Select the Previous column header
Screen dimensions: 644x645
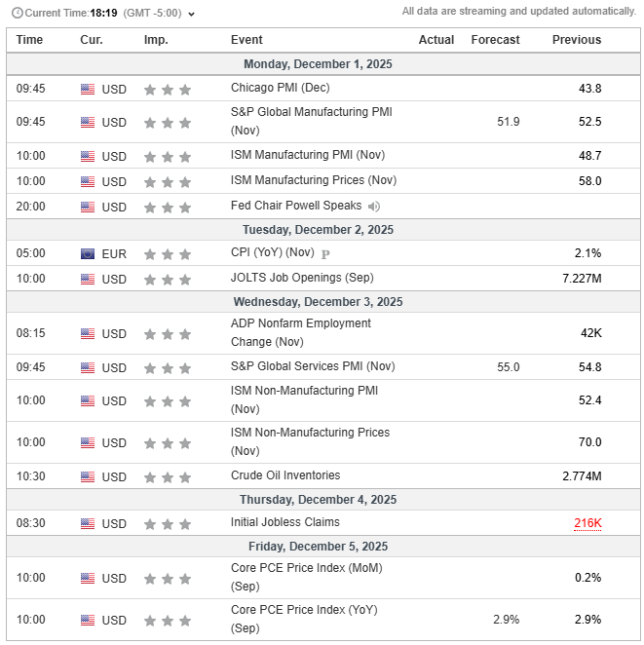tap(576, 40)
